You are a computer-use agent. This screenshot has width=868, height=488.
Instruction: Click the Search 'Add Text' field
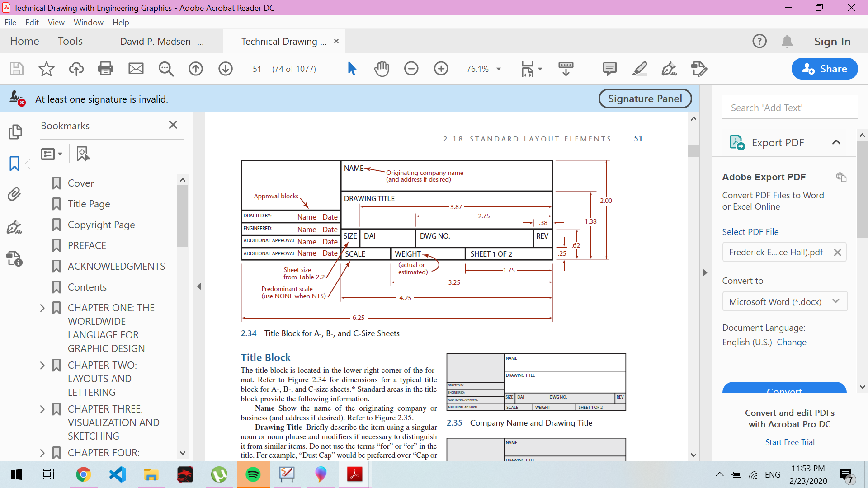coord(789,108)
